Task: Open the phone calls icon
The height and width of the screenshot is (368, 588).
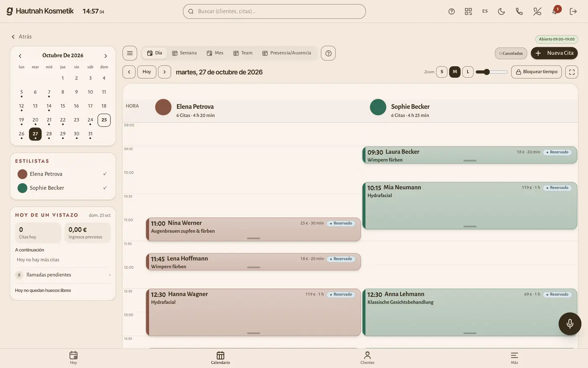Action: click(x=519, y=11)
